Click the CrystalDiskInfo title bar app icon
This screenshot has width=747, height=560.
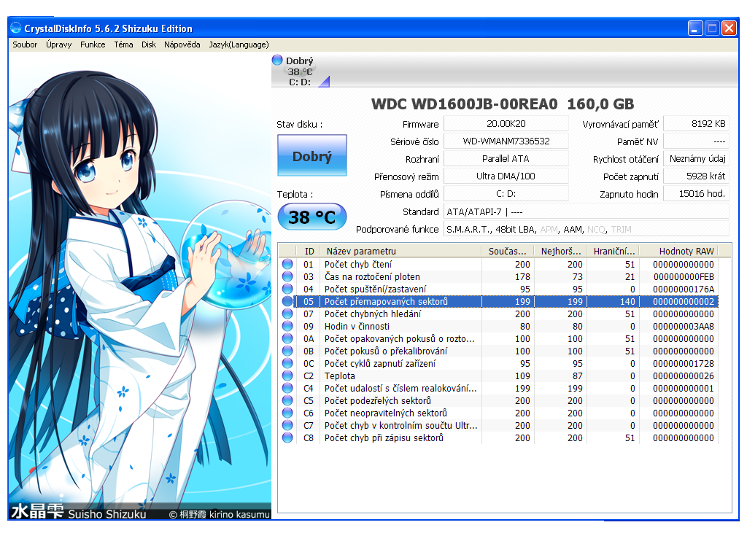click(16, 28)
